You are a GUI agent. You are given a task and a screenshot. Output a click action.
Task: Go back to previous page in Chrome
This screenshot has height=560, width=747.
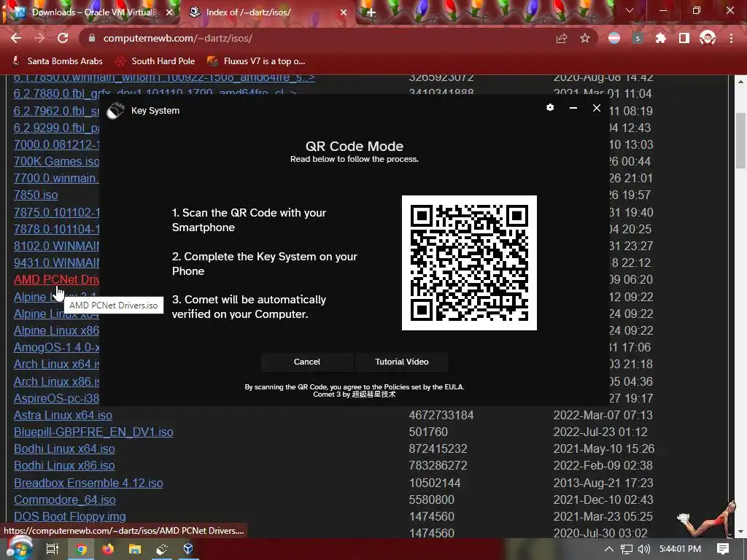pyautogui.click(x=16, y=39)
